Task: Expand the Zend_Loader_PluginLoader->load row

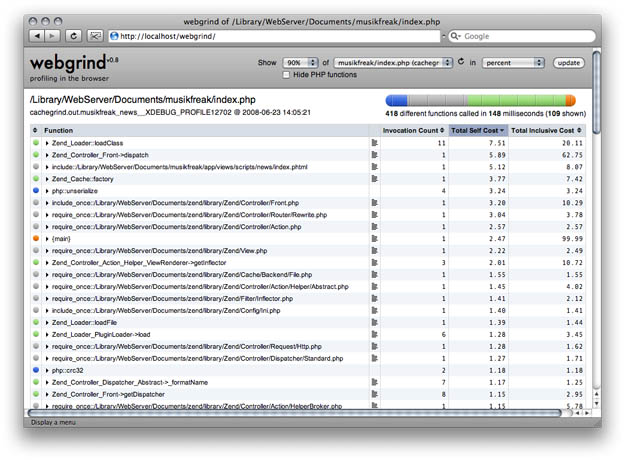Action: [x=47, y=334]
